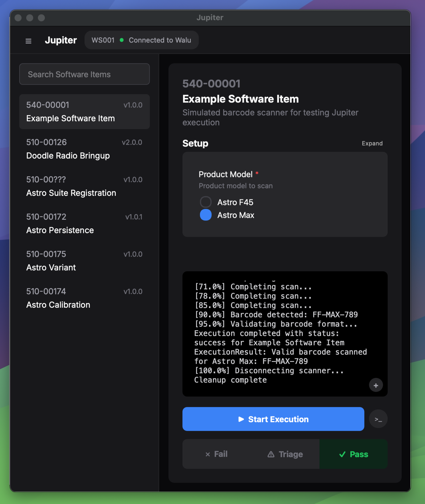425x504 pixels.
Task: Click the '[100.0%] Disconnecting scanner...' log line
Action: 269,371
